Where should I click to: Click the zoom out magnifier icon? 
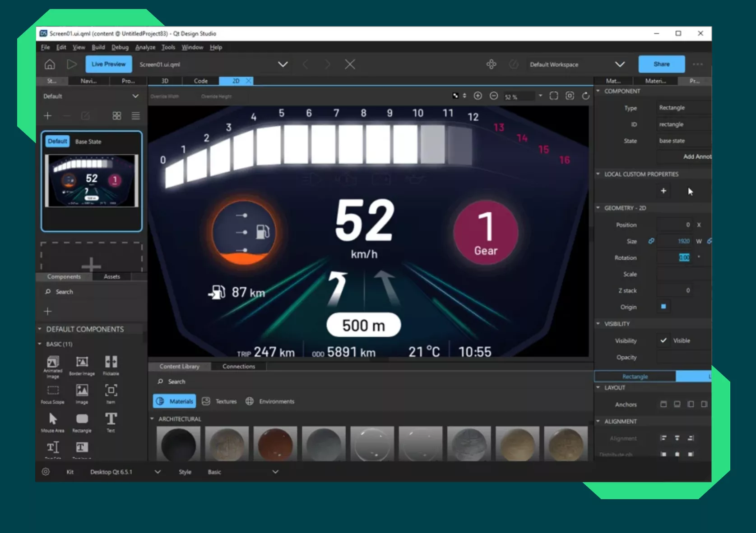tap(494, 96)
